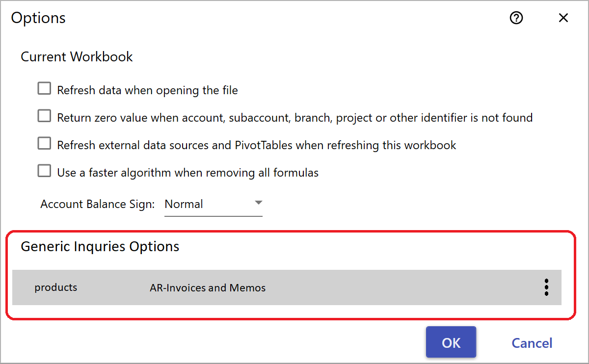
Task: Enable Refresh data when opening the file
Action: click(x=45, y=89)
